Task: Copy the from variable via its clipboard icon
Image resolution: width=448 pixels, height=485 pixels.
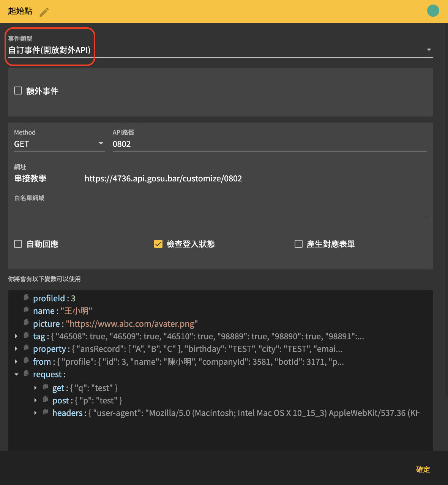Action: 26,361
